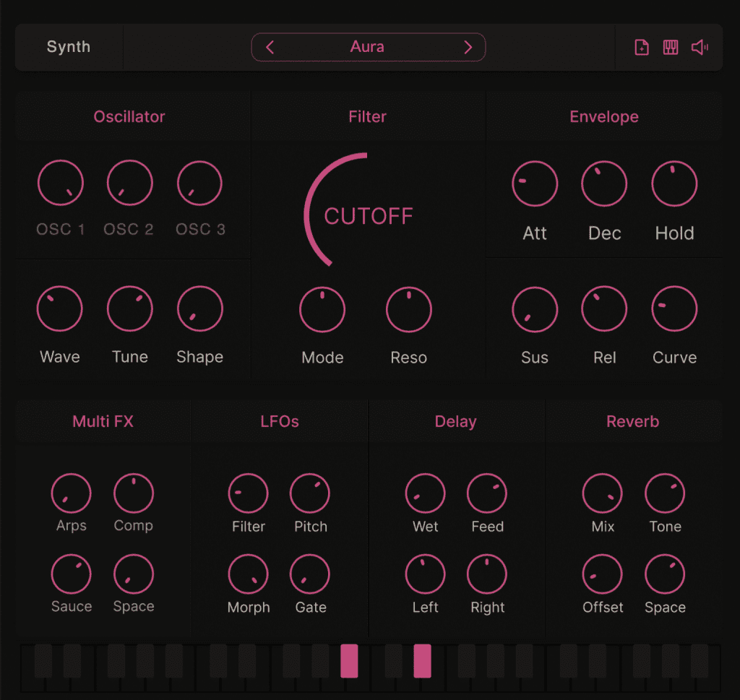Toggle the keyboard display icon
The width and height of the screenshot is (740, 700).
670,47
